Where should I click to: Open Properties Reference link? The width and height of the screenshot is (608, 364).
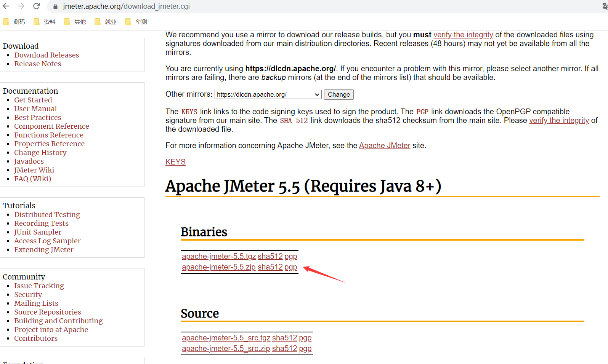point(49,144)
